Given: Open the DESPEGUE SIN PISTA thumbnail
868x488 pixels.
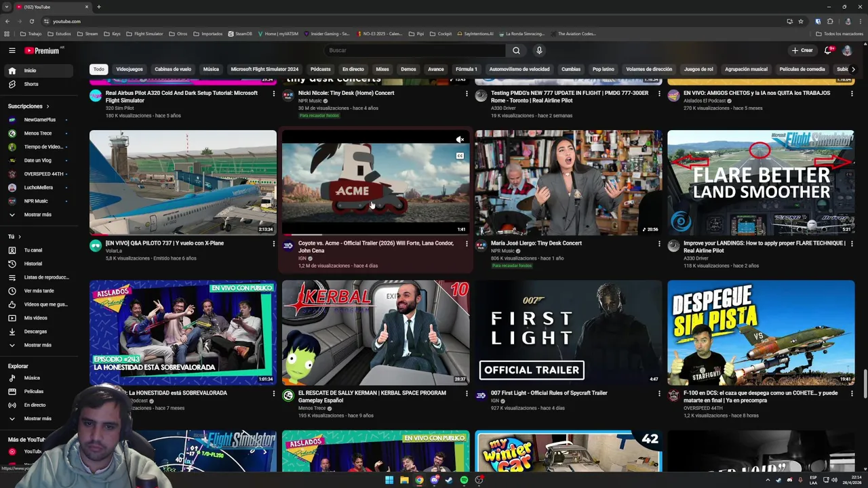Looking at the screenshot, I should tap(761, 333).
